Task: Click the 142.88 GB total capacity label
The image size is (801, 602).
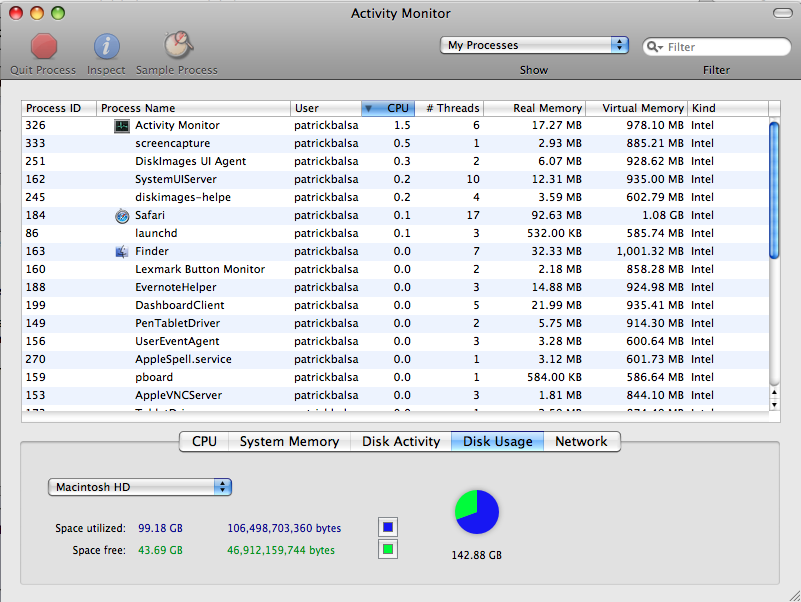Action: (477, 555)
